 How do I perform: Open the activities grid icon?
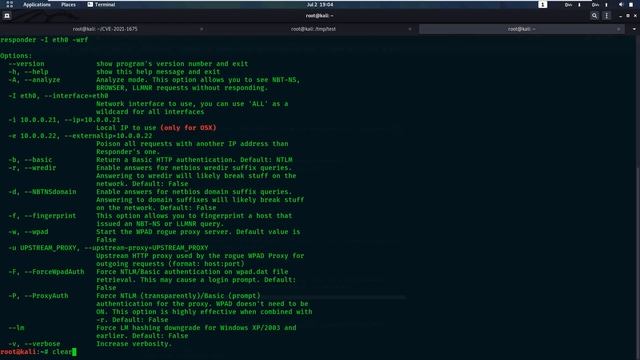(x=10, y=4)
